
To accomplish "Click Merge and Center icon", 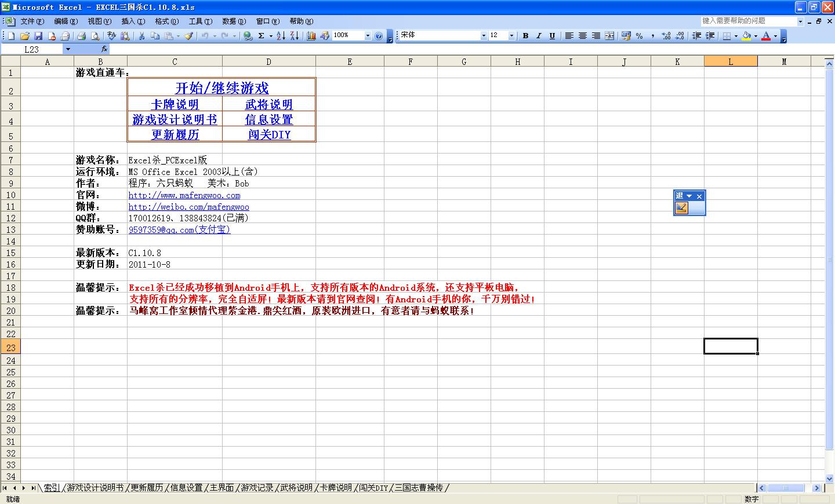I will tap(609, 36).
